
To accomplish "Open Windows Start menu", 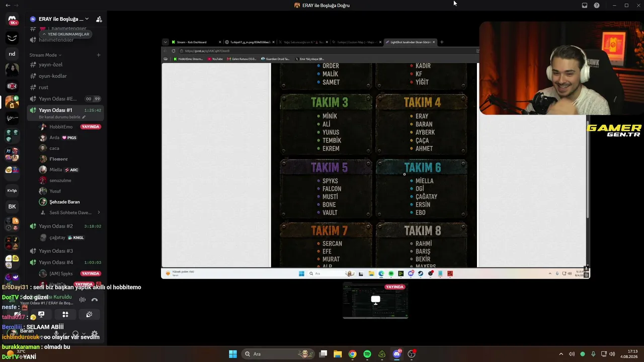I will tap(232, 354).
